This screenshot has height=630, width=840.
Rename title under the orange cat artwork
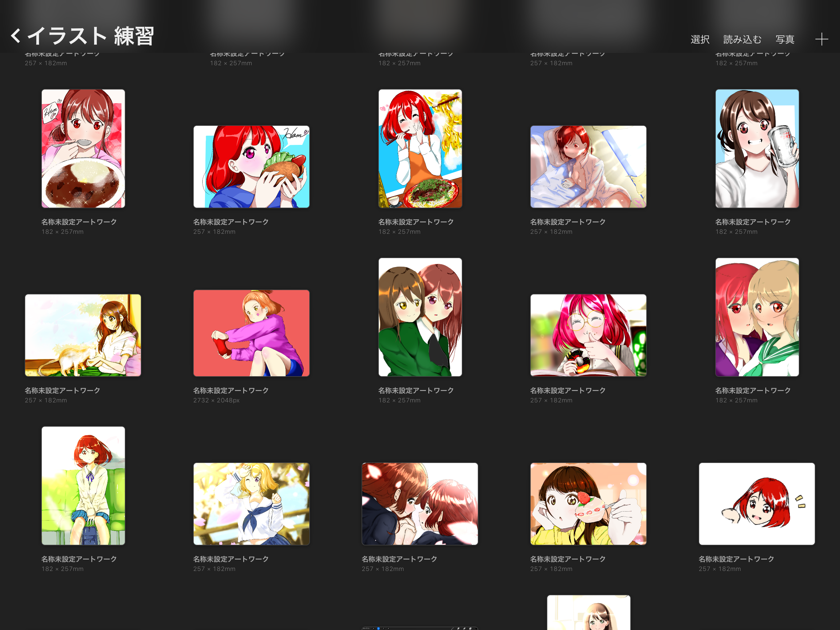tap(62, 391)
